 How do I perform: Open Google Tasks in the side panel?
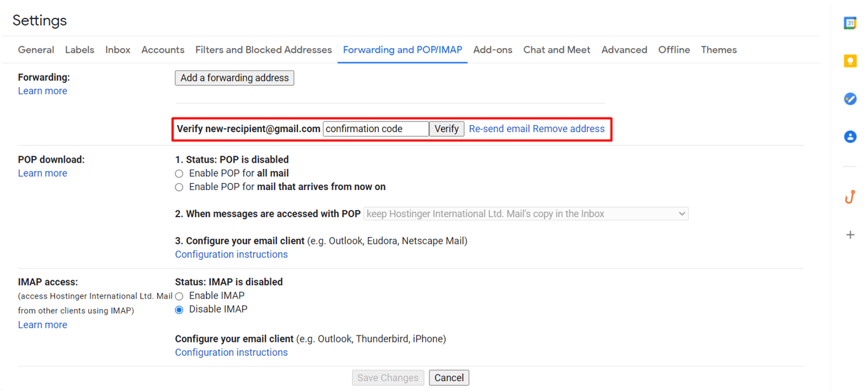850,98
